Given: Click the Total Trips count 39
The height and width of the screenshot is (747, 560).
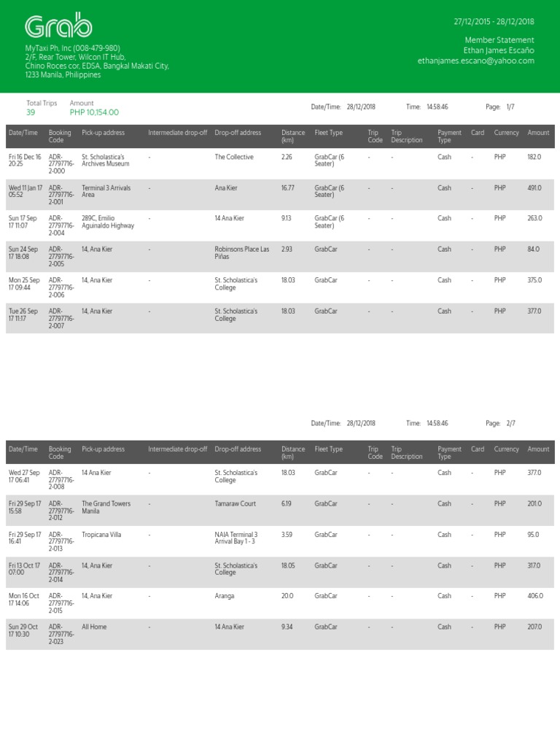Looking at the screenshot, I should point(31,112).
